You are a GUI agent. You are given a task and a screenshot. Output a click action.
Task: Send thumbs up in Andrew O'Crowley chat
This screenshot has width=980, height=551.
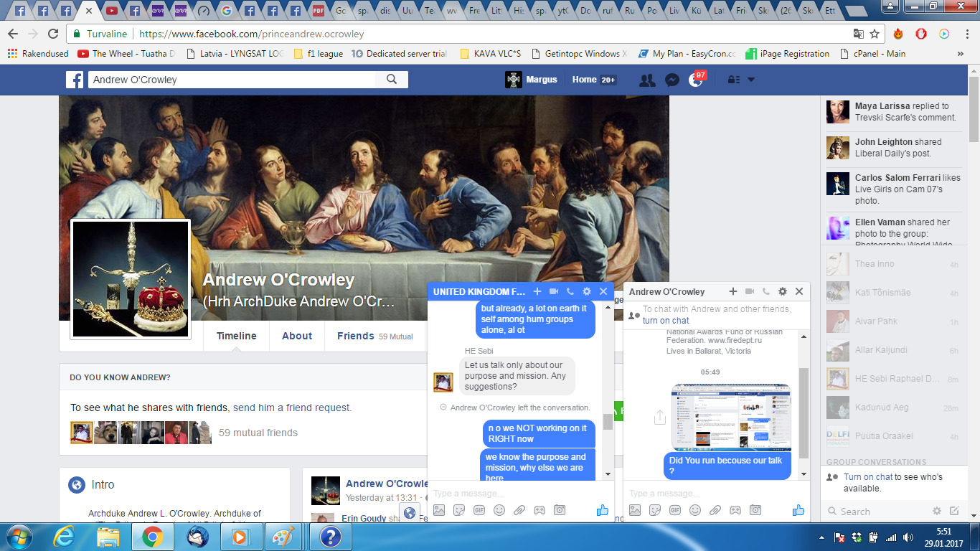click(798, 510)
